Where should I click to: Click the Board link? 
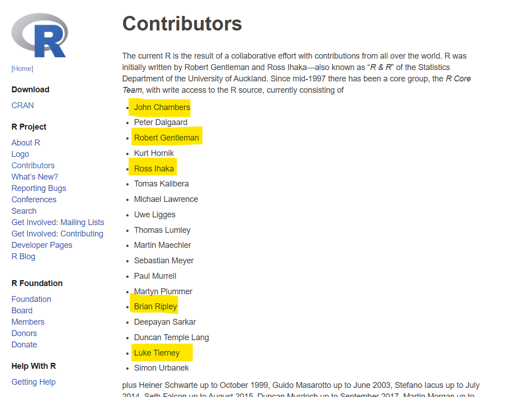click(22, 311)
